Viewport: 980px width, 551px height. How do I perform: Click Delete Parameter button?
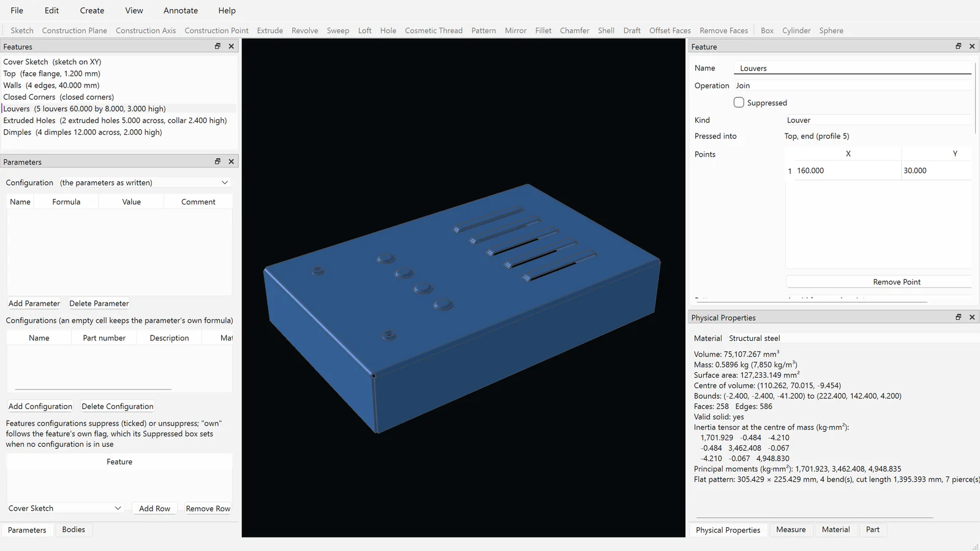[99, 304]
